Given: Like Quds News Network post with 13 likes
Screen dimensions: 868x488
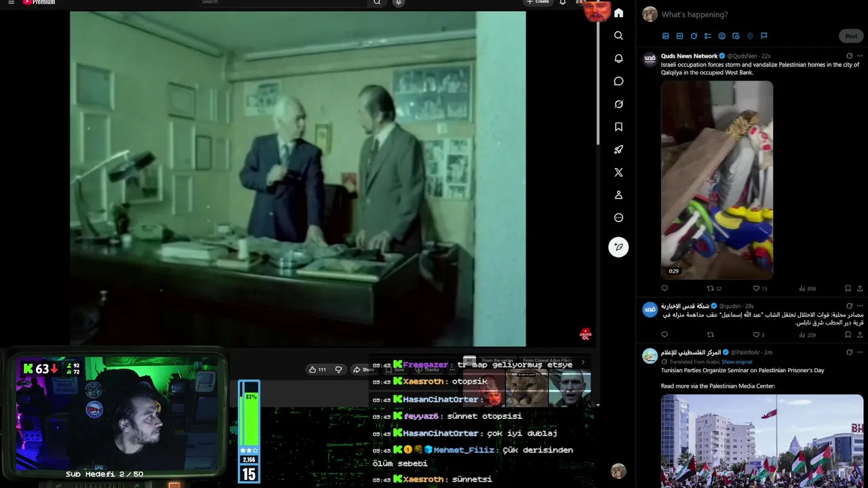Looking at the screenshot, I should (x=759, y=288).
